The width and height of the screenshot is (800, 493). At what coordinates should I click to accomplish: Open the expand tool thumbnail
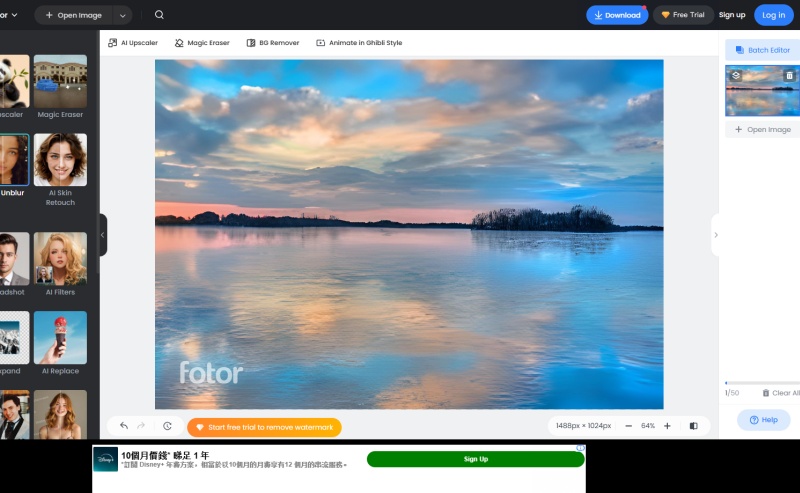[14, 337]
